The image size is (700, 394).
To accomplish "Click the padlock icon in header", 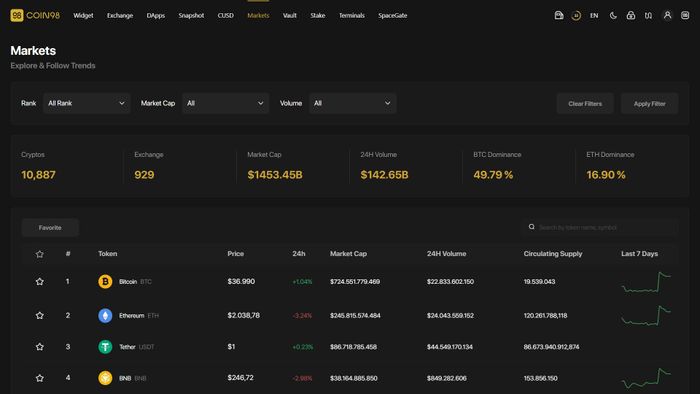I will 630,16.
